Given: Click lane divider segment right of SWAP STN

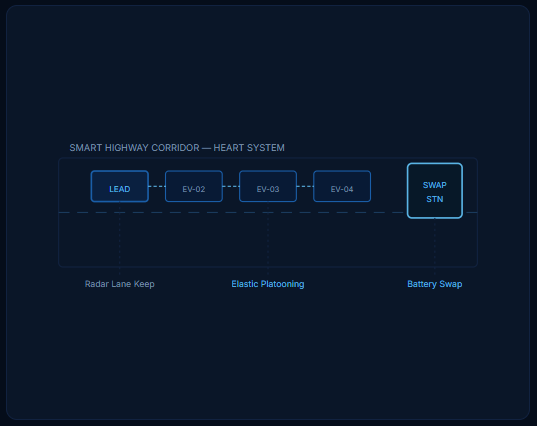Looking at the screenshot, I should coord(470,212).
